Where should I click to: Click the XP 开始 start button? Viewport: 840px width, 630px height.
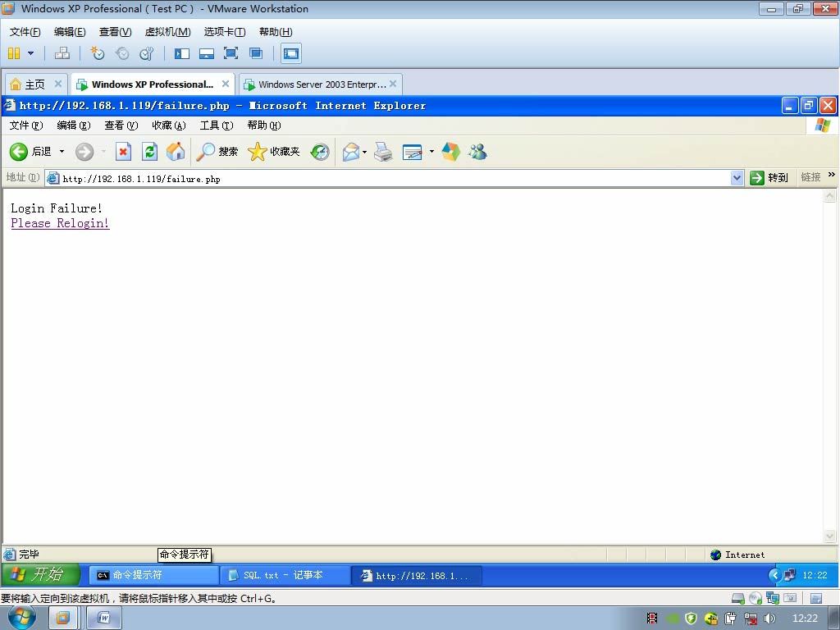point(41,575)
